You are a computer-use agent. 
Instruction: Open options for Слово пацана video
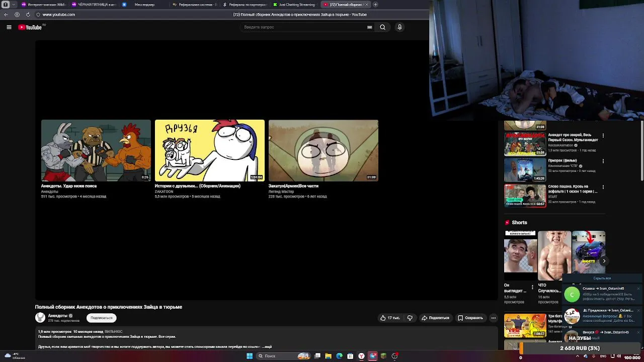(x=603, y=187)
